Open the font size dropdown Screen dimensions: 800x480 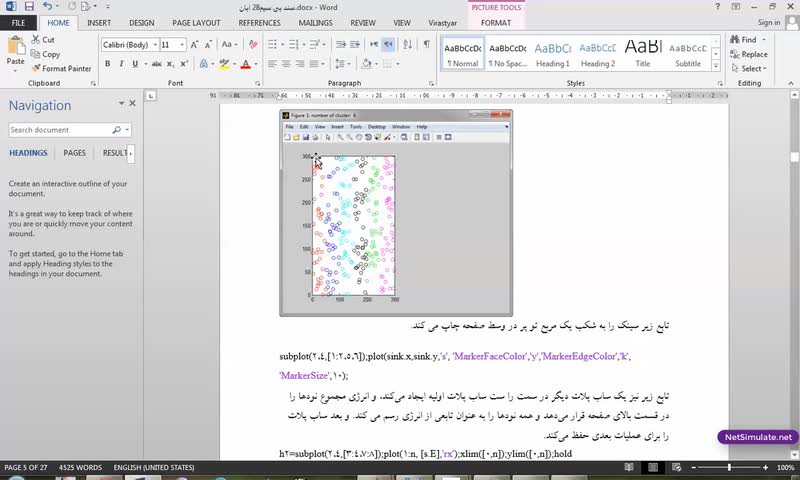(x=182, y=45)
